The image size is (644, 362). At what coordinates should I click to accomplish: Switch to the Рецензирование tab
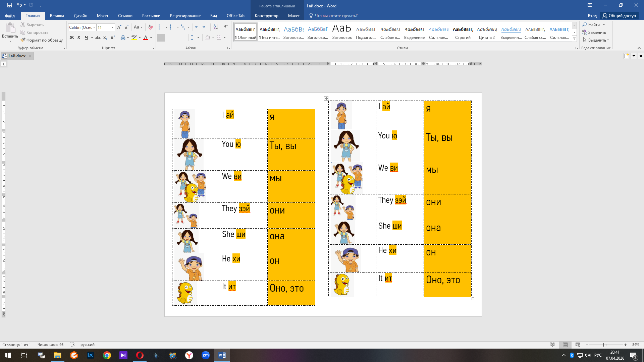(185, 16)
